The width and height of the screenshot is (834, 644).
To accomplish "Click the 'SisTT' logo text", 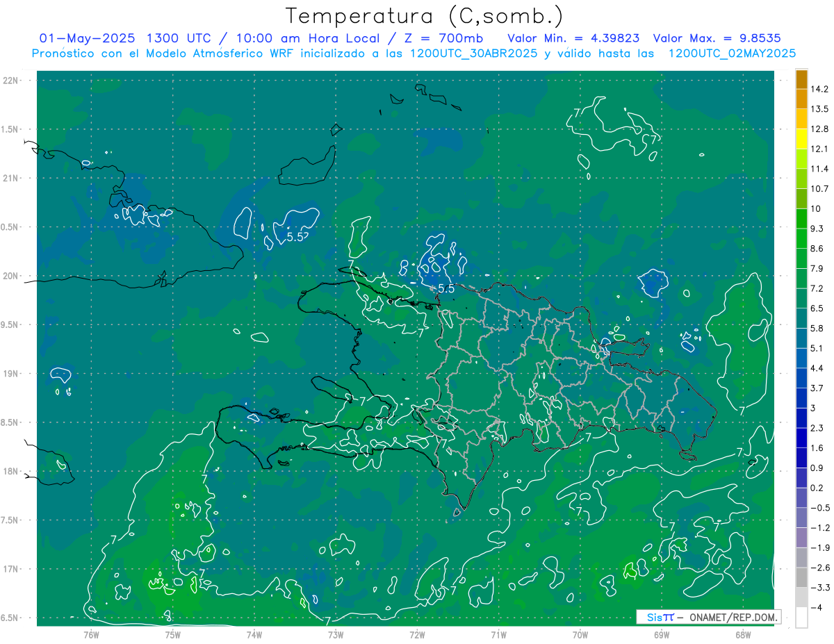I will 660,618.
